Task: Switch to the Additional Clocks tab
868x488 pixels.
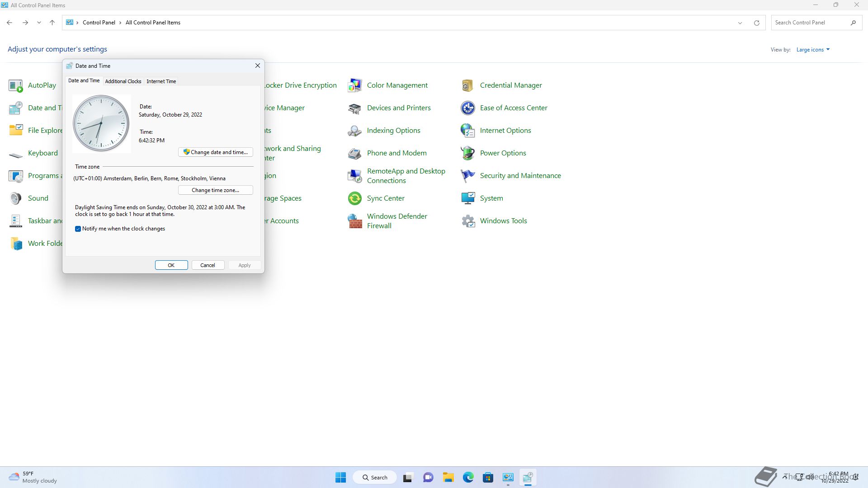Action: tap(123, 81)
